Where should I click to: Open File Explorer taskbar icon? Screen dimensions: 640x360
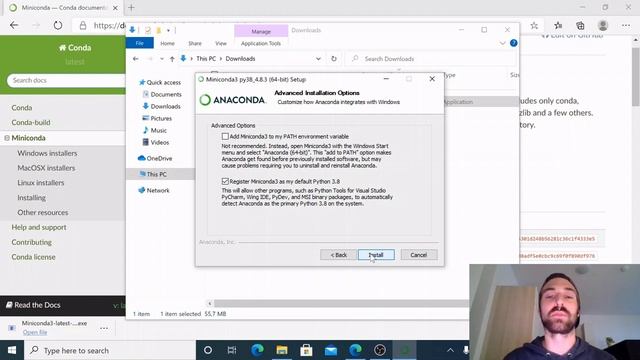tap(282, 350)
